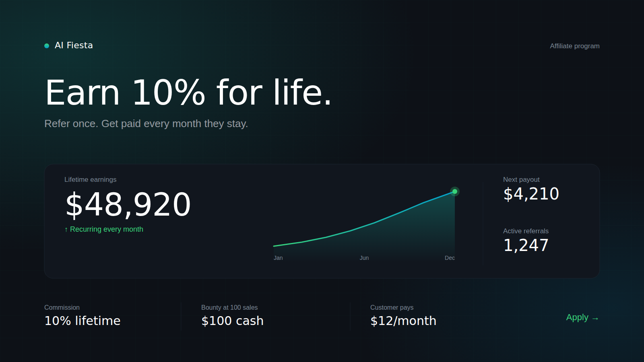Click the $12/month customer pays stat
This screenshot has height=362, width=644.
pos(403,321)
